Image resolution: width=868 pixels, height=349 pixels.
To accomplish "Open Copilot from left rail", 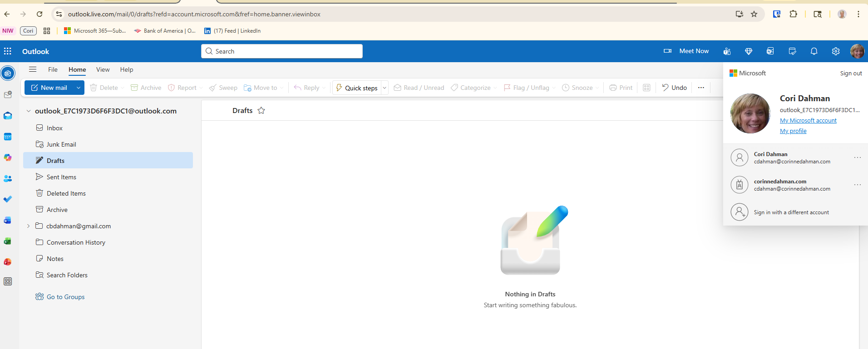I will (x=8, y=157).
